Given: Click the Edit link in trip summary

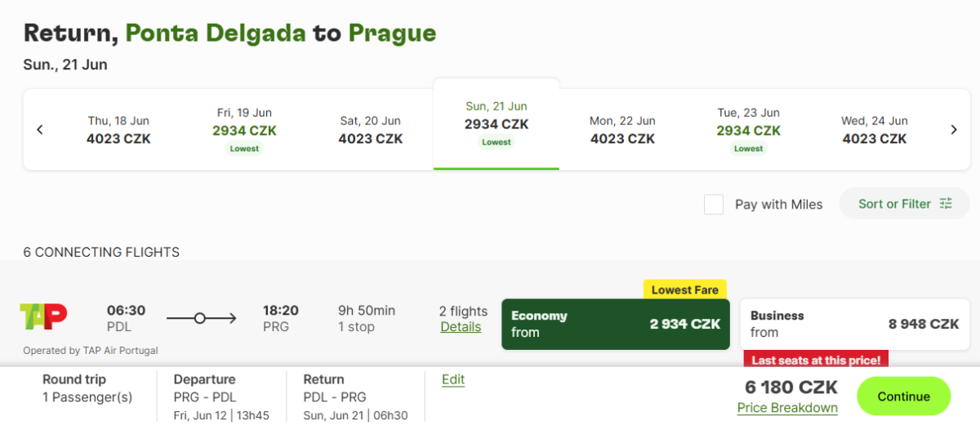Looking at the screenshot, I should [453, 379].
